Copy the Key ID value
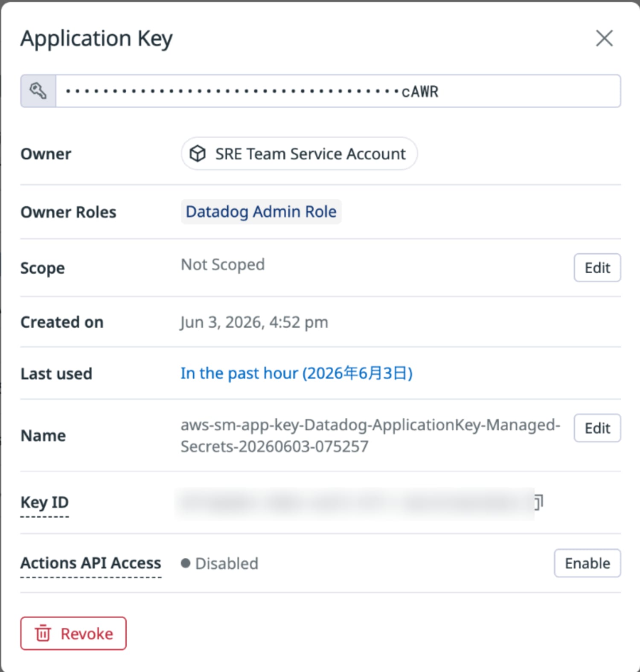 coord(539,502)
